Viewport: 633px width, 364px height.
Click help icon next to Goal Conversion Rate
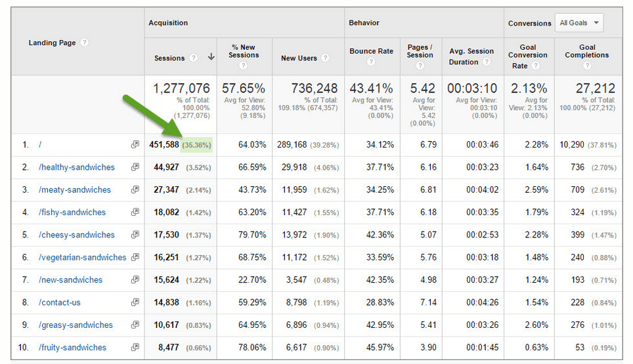point(536,66)
